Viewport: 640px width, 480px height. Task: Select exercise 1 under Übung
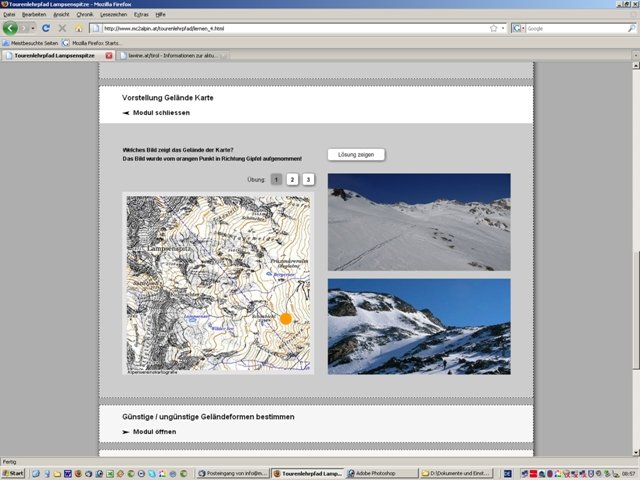pos(276,179)
